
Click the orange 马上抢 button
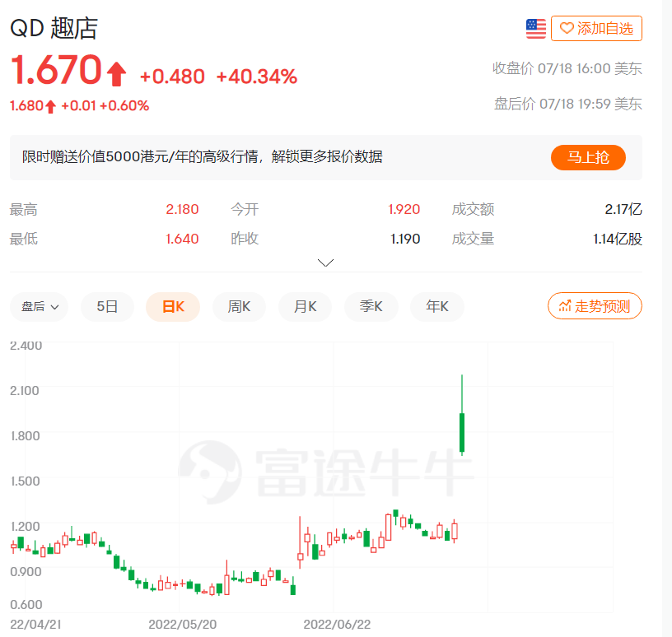588,157
